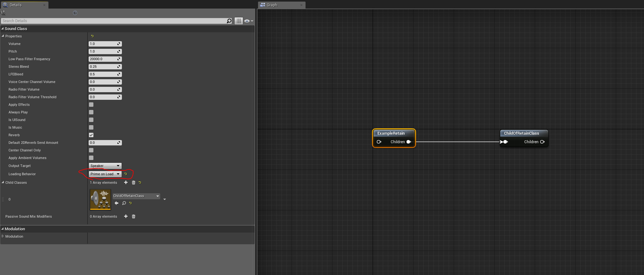Image resolution: width=644 pixels, height=275 pixels.
Task: Click the element 0 drag handle
Action: tap(3, 199)
